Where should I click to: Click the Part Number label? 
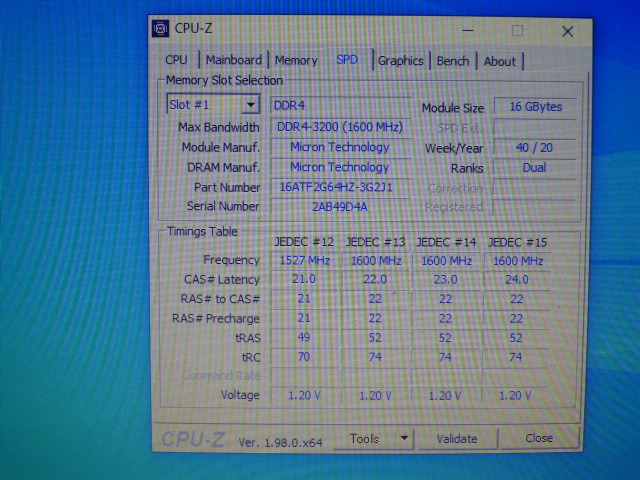click(227, 187)
